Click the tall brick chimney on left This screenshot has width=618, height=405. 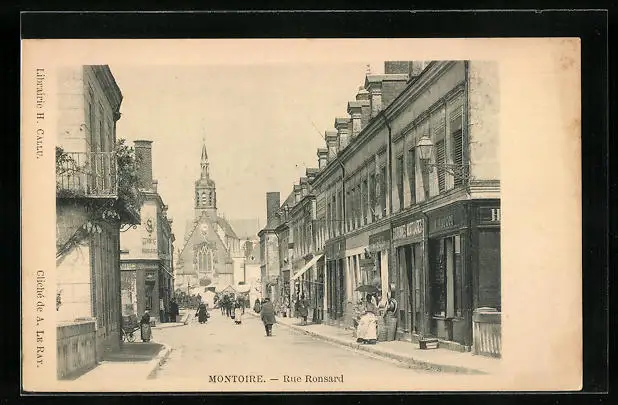pos(144,163)
